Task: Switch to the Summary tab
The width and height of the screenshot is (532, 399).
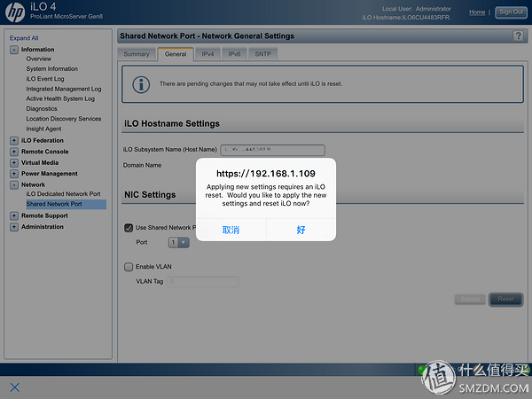Action: pos(137,54)
